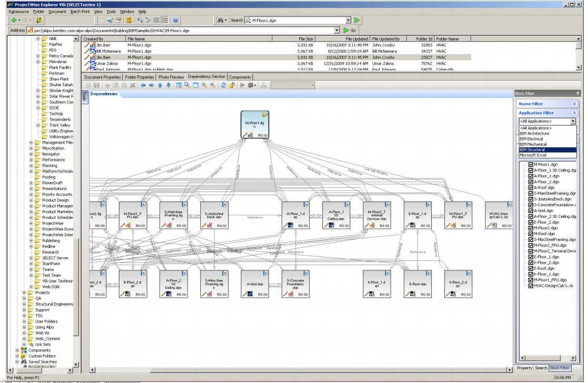588x383 pixels.
Task: Click the folder tree vertical scrollbar
Action: point(76,201)
